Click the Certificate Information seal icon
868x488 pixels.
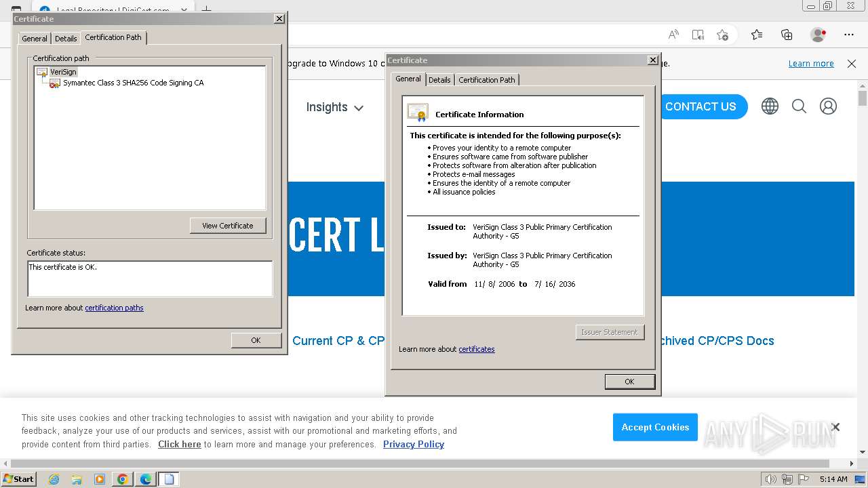pos(418,113)
